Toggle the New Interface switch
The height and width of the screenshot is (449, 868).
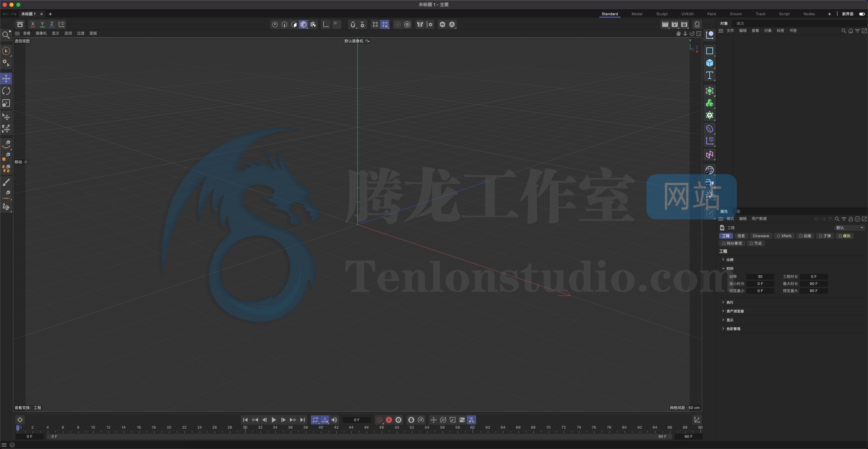pos(862,14)
